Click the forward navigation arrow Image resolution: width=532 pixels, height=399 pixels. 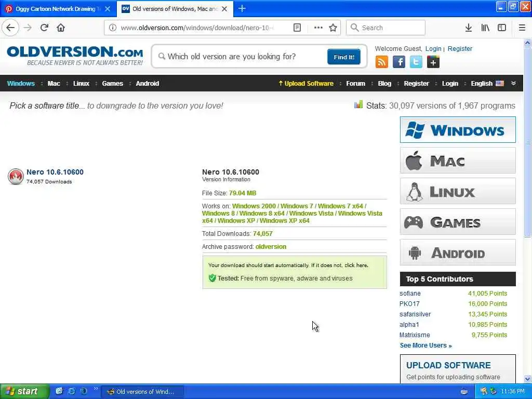click(x=28, y=28)
